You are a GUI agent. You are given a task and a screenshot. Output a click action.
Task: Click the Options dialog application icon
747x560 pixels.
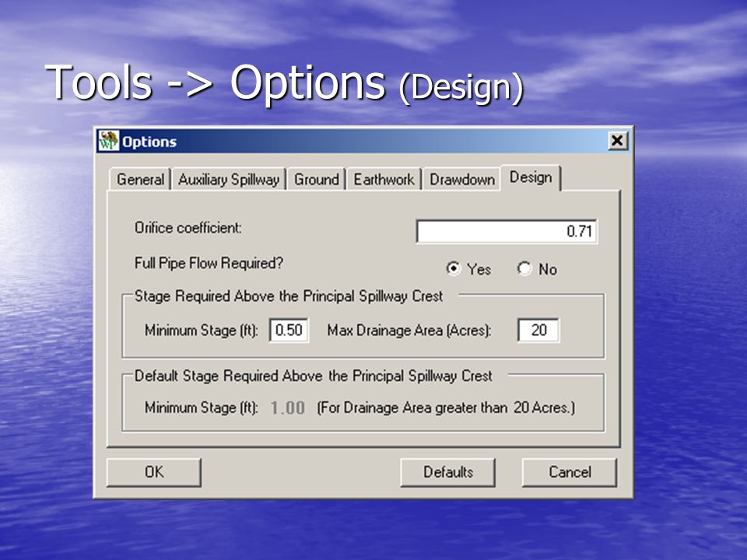tap(108, 141)
